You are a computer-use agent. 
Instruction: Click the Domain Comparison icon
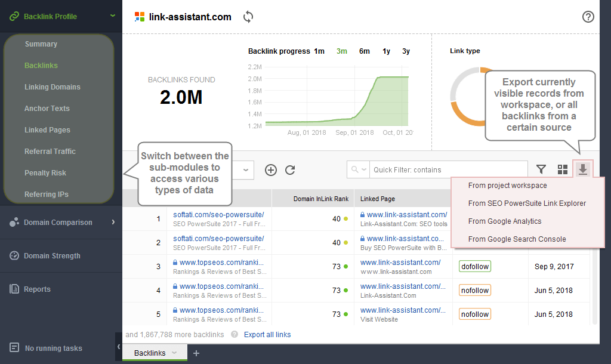click(14, 222)
